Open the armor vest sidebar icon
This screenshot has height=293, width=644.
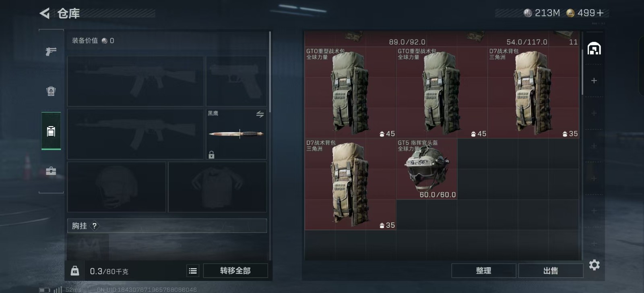pos(51,91)
